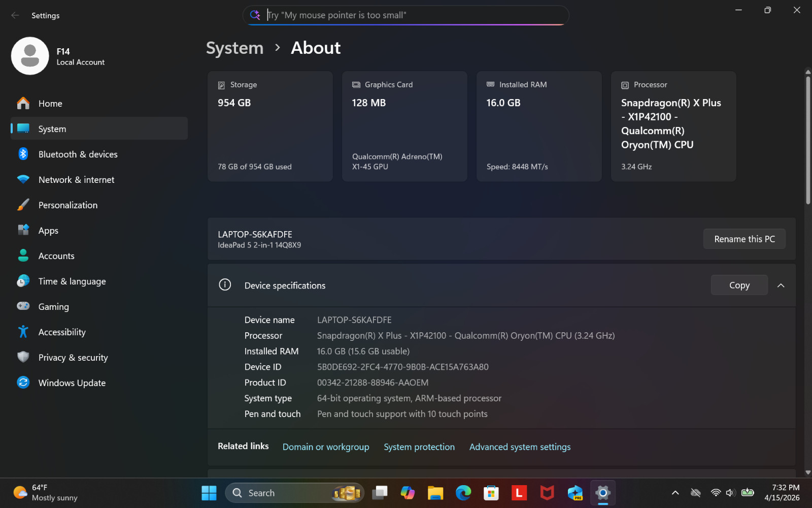812x508 pixels.
Task: Open File Explorer from the taskbar
Action: 435,493
